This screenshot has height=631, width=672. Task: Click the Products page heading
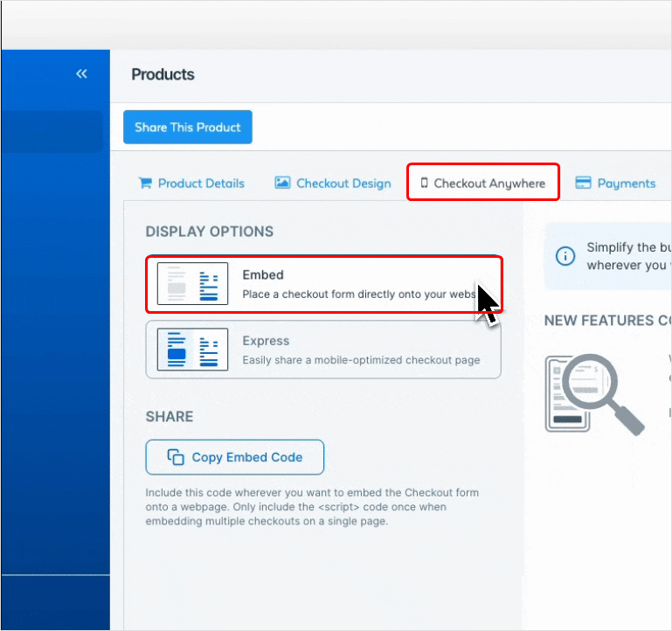[163, 74]
